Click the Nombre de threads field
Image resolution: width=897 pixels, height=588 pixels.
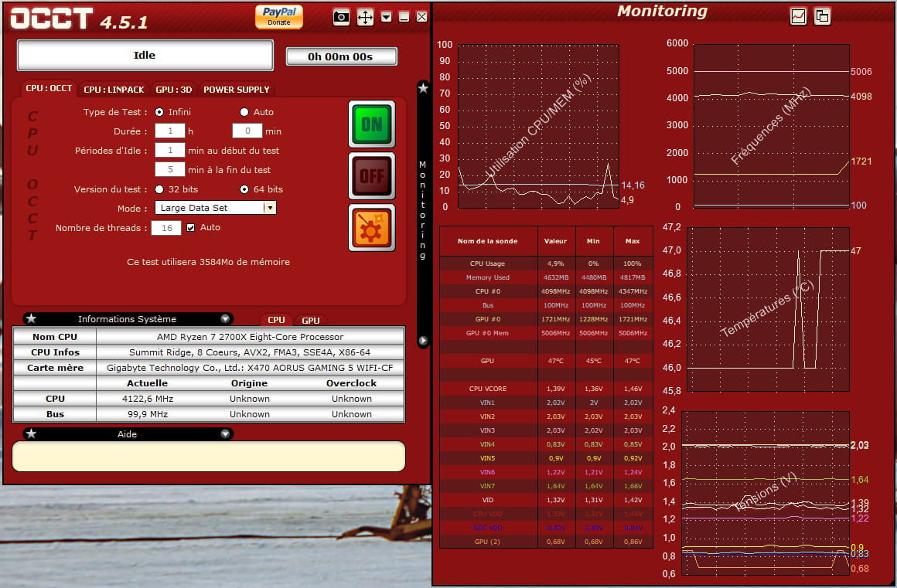[166, 228]
